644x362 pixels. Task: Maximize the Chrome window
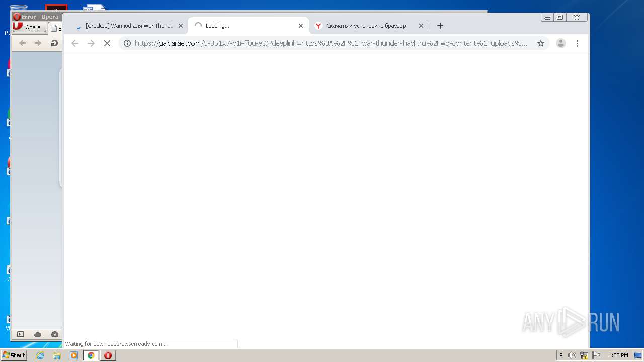pyautogui.click(x=560, y=17)
